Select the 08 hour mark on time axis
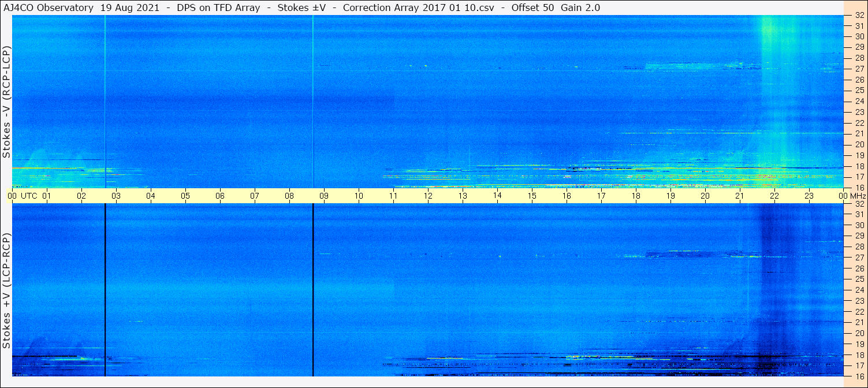The image size is (868, 388). (x=289, y=196)
